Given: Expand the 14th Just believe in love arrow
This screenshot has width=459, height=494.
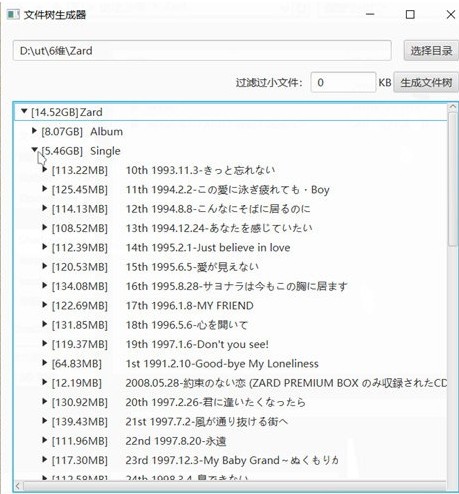Looking at the screenshot, I should (x=44, y=247).
